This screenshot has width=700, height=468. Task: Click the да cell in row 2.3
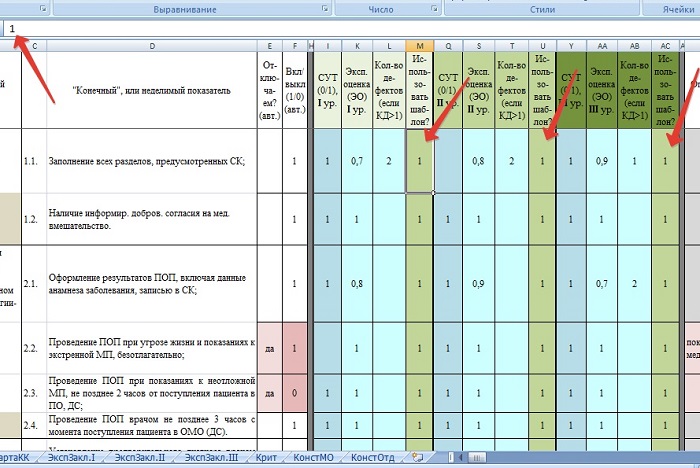(x=270, y=393)
